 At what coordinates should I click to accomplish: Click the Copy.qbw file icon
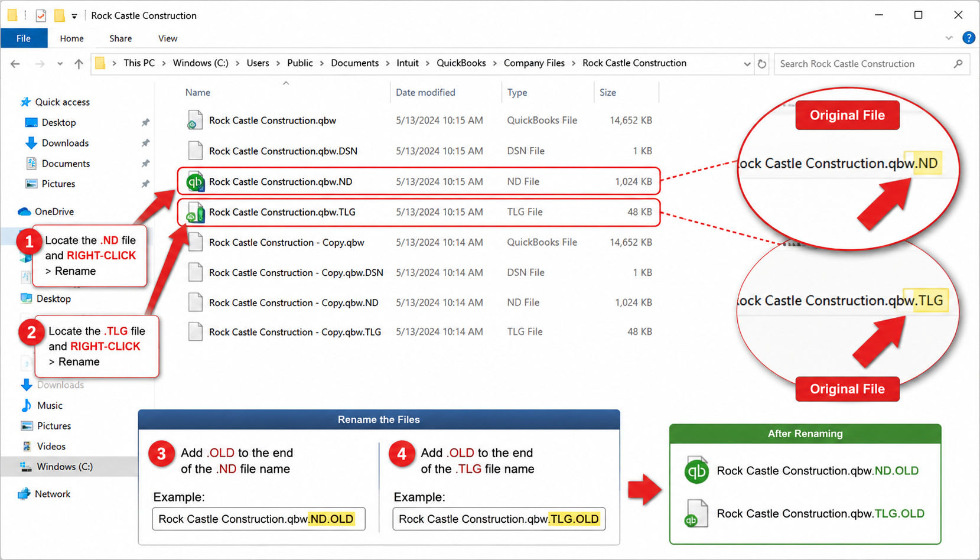[196, 242]
